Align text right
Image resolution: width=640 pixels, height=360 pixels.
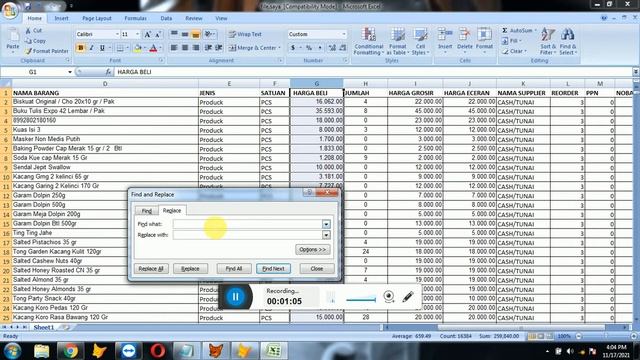coord(196,48)
